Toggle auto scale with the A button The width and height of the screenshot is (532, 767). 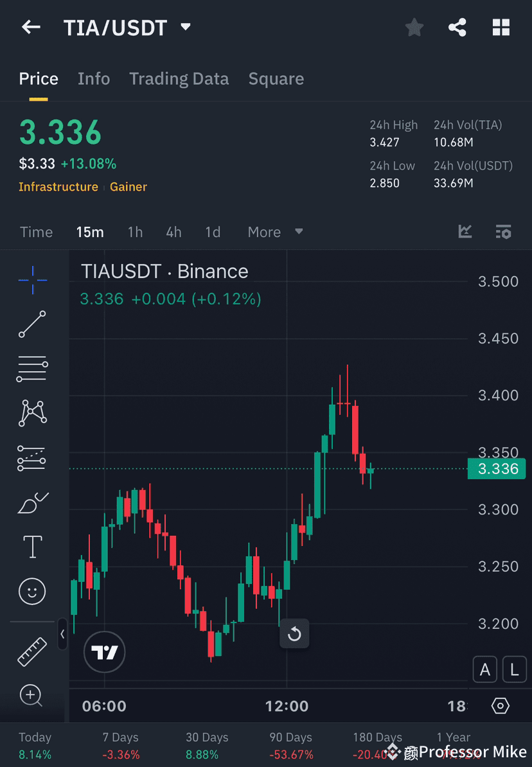point(485,669)
